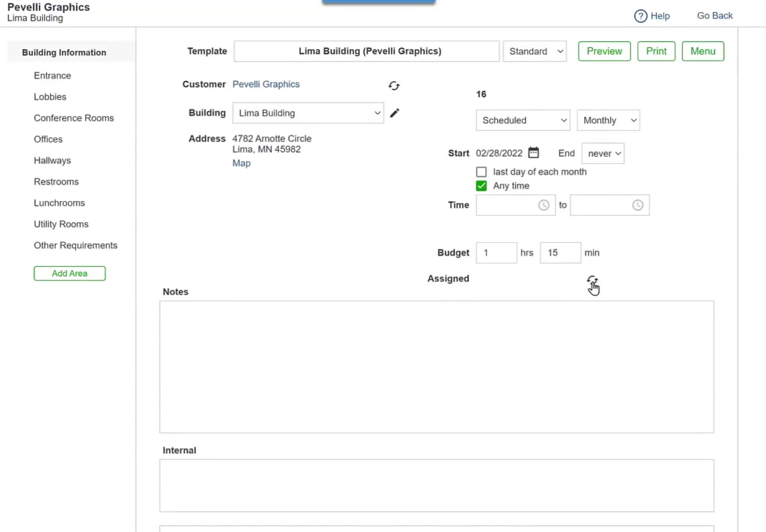
Task: Click the Preview button
Action: (604, 51)
